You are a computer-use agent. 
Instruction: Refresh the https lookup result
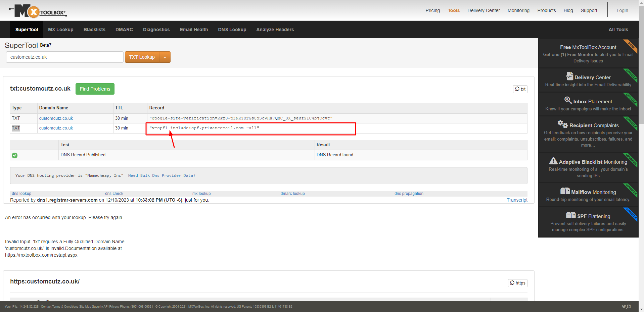click(517, 283)
